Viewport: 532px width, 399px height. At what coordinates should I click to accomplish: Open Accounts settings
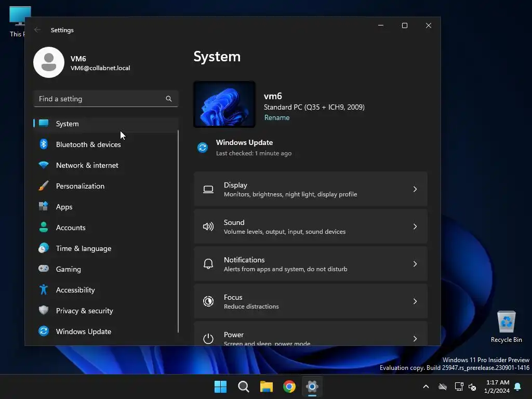coord(106,228)
